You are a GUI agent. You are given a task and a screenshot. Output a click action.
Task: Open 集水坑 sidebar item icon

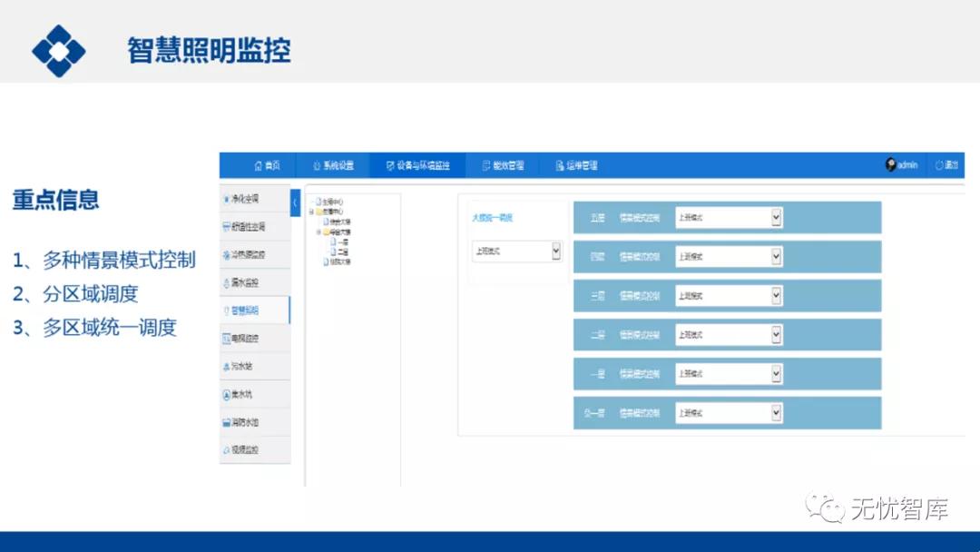click(x=227, y=395)
